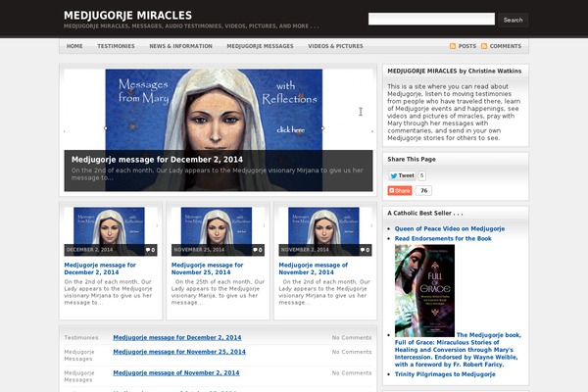The image size is (588, 392).
Task: Open the Home menu item
Action: pyautogui.click(x=74, y=46)
